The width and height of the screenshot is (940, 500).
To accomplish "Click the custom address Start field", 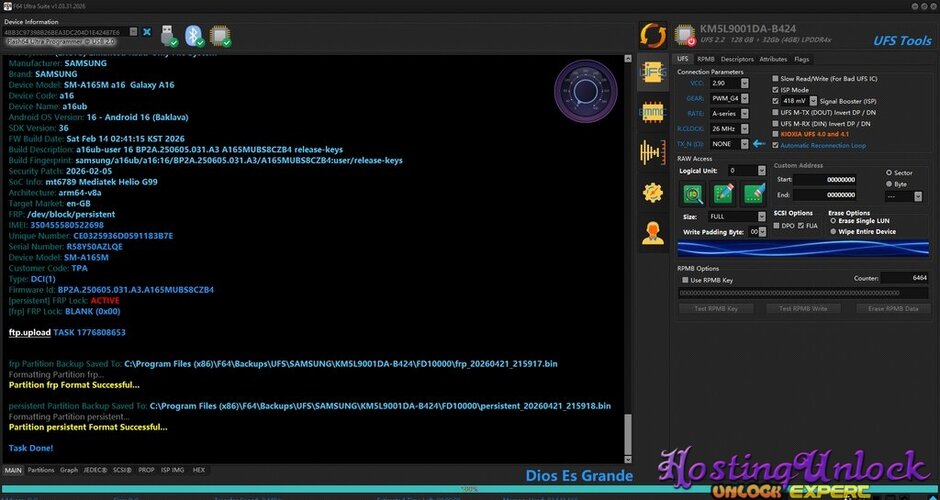I will (825, 179).
